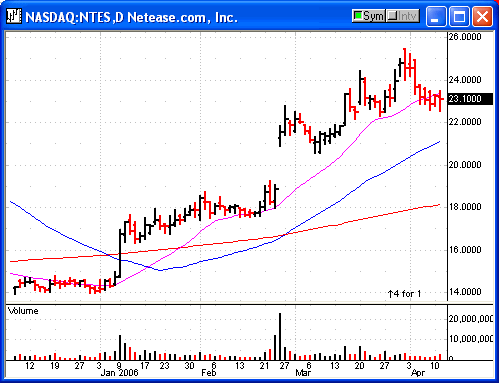Toggle the Sym link button
This screenshot has width=499, height=383.
tap(368, 16)
